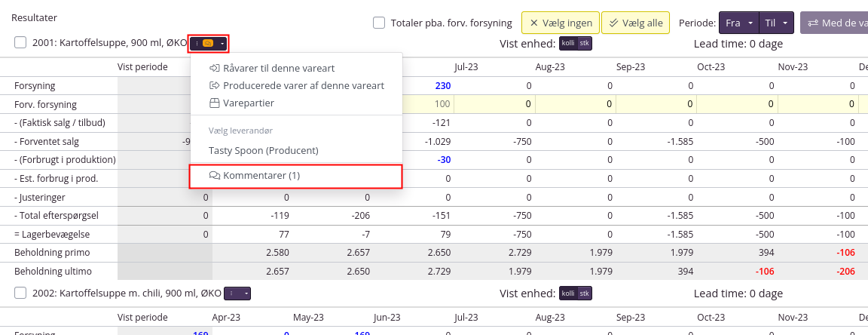This screenshot has height=335, width=868.
Task: Select the checkbox for 2002: Kartoffelsuppe m. chili
Action: point(20,293)
